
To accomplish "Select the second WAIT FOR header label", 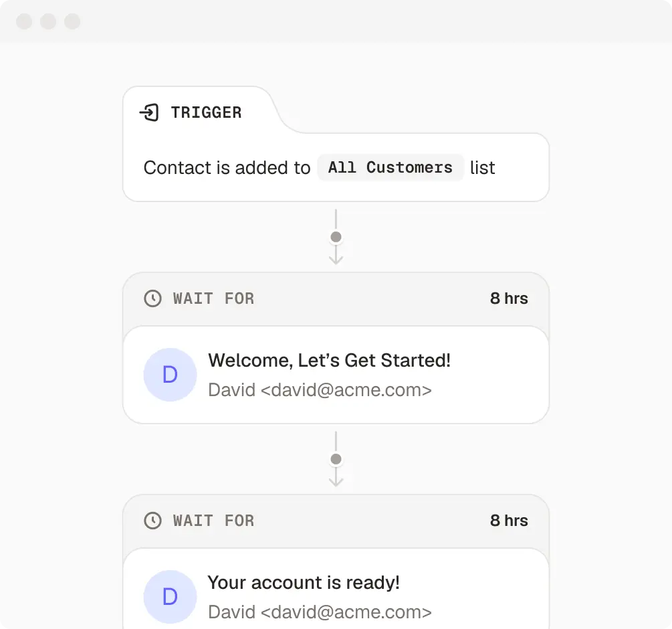I will (x=213, y=521).
